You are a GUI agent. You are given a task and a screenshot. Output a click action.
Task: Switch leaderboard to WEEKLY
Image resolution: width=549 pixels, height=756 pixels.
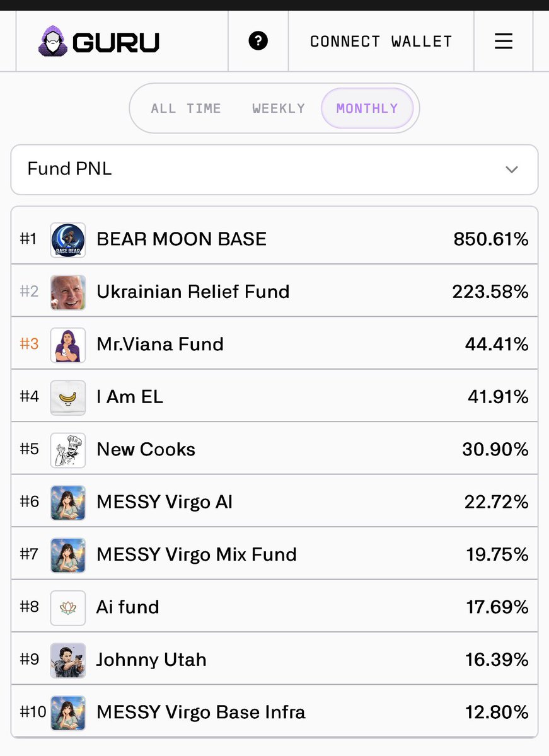point(279,108)
